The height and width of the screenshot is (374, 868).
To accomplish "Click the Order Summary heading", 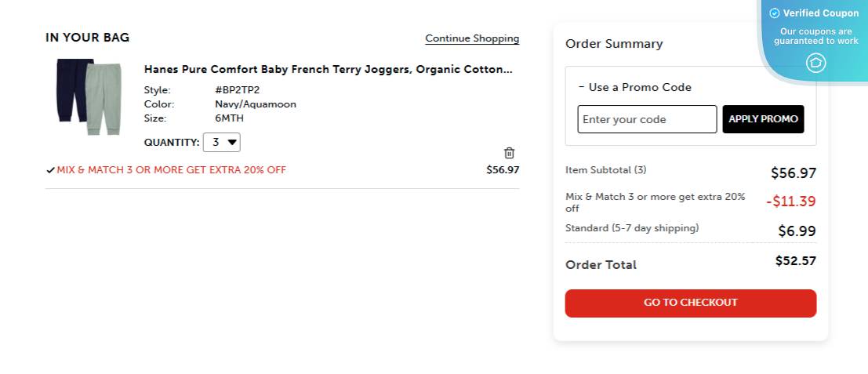I will click(x=614, y=44).
